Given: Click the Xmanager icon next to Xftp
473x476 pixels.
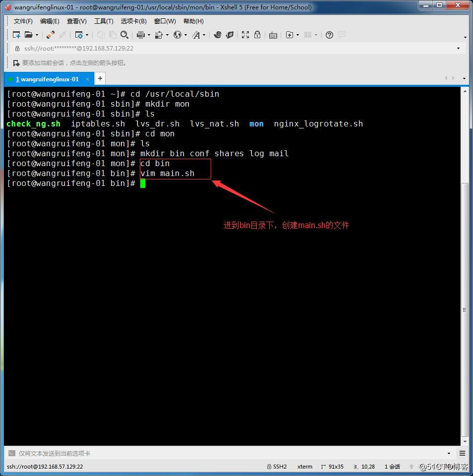Looking at the screenshot, I should [x=230, y=35].
